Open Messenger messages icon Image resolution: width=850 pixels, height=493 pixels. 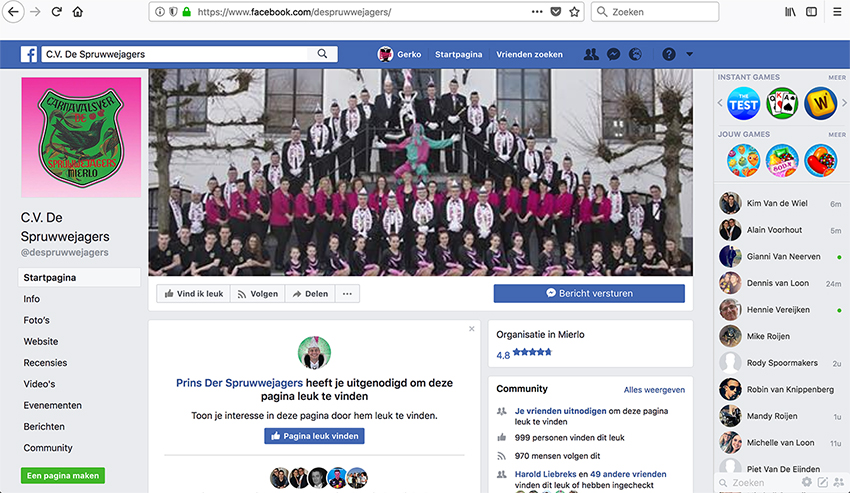pyautogui.click(x=614, y=54)
